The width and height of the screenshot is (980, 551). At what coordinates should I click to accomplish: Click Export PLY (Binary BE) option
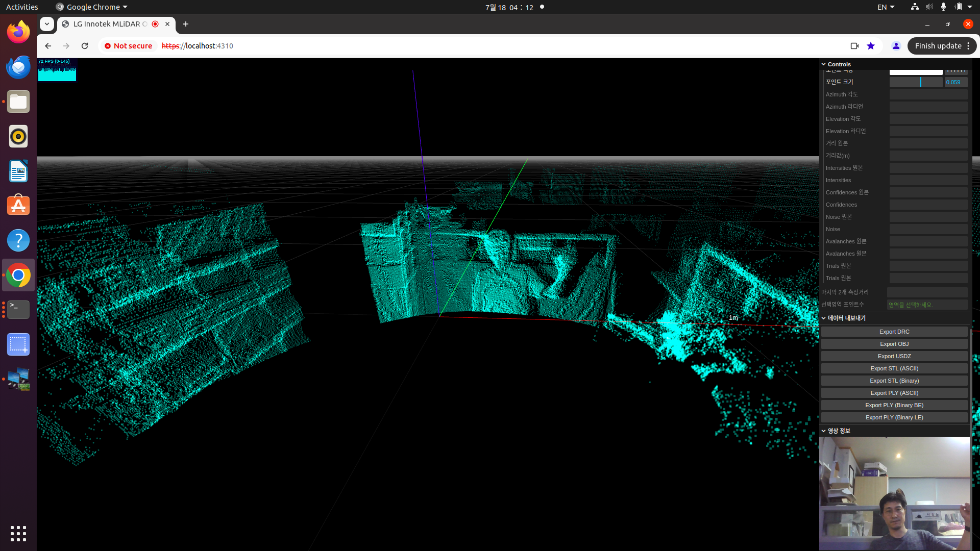click(x=895, y=405)
